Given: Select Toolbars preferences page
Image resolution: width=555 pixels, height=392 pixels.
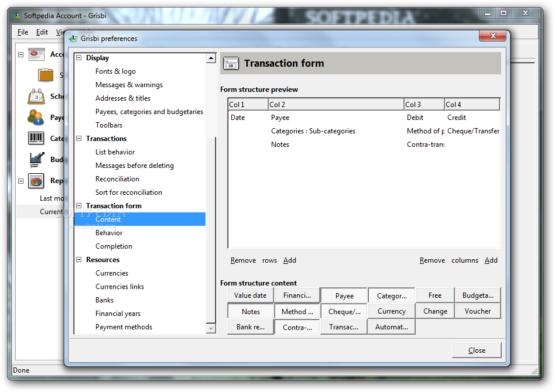Looking at the screenshot, I should 109,125.
